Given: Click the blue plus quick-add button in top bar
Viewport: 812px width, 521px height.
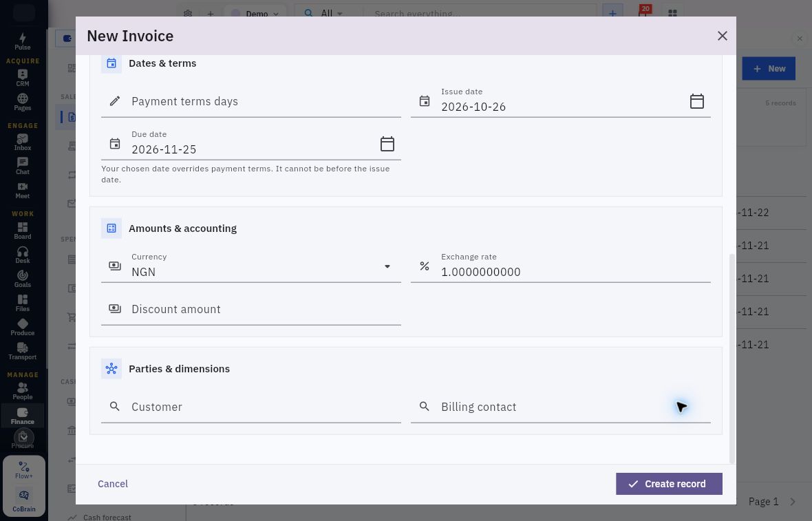Looking at the screenshot, I should 612,14.
